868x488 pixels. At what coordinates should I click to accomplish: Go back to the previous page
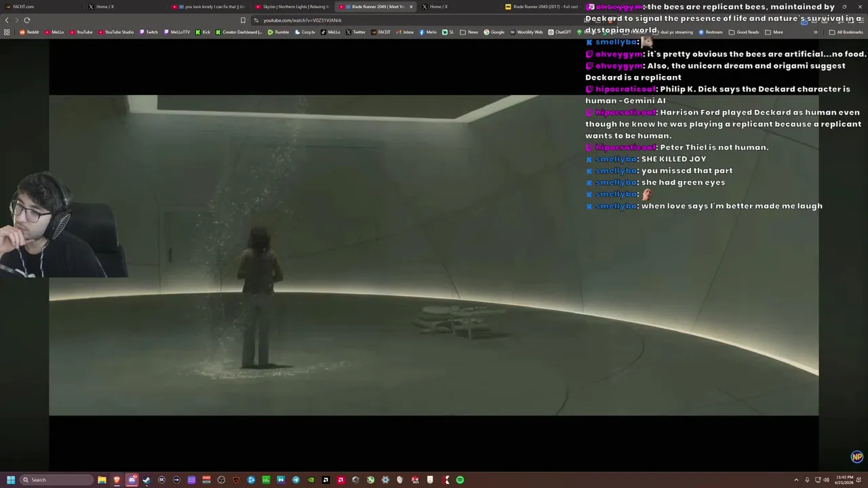tap(7, 20)
